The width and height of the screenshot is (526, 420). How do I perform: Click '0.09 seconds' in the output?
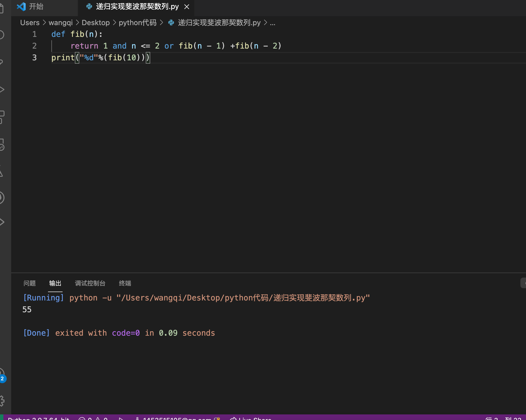click(x=187, y=333)
